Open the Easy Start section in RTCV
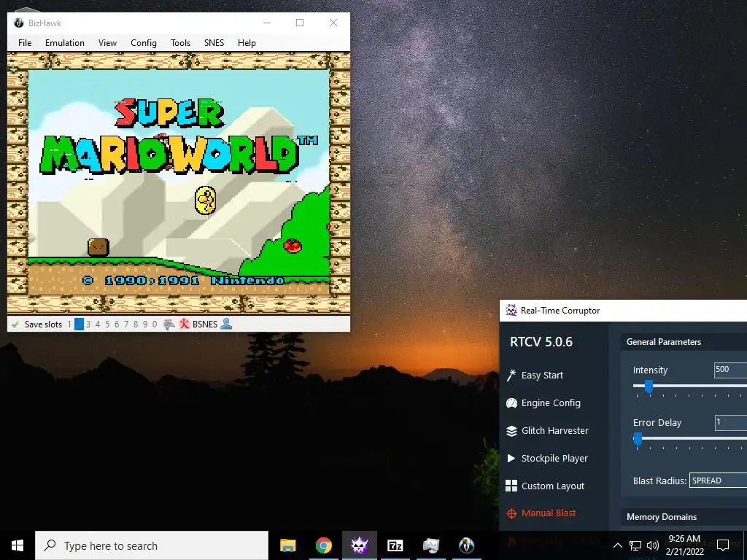This screenshot has height=560, width=747. pyautogui.click(x=535, y=376)
